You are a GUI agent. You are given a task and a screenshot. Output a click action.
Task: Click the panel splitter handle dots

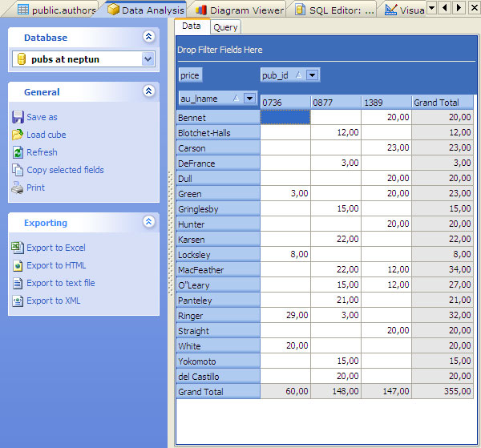click(171, 233)
